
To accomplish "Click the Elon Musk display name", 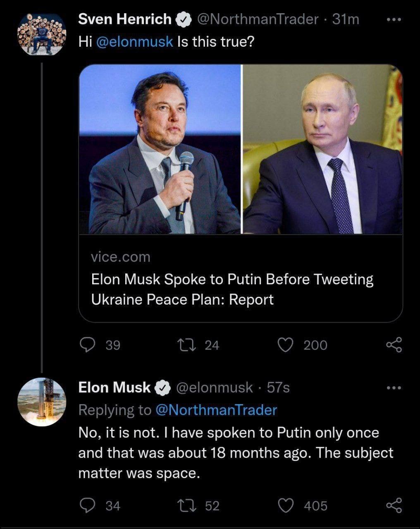I will tap(115, 387).
